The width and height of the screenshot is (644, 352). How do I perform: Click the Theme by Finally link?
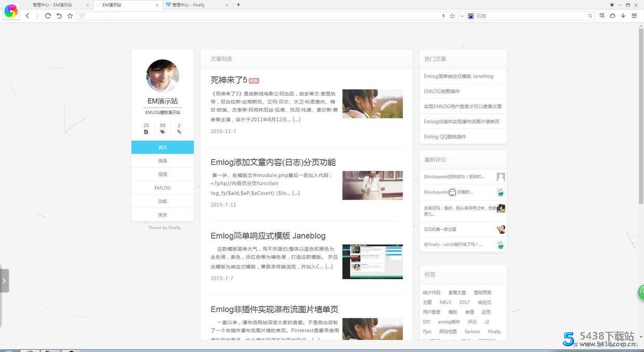pyautogui.click(x=164, y=227)
